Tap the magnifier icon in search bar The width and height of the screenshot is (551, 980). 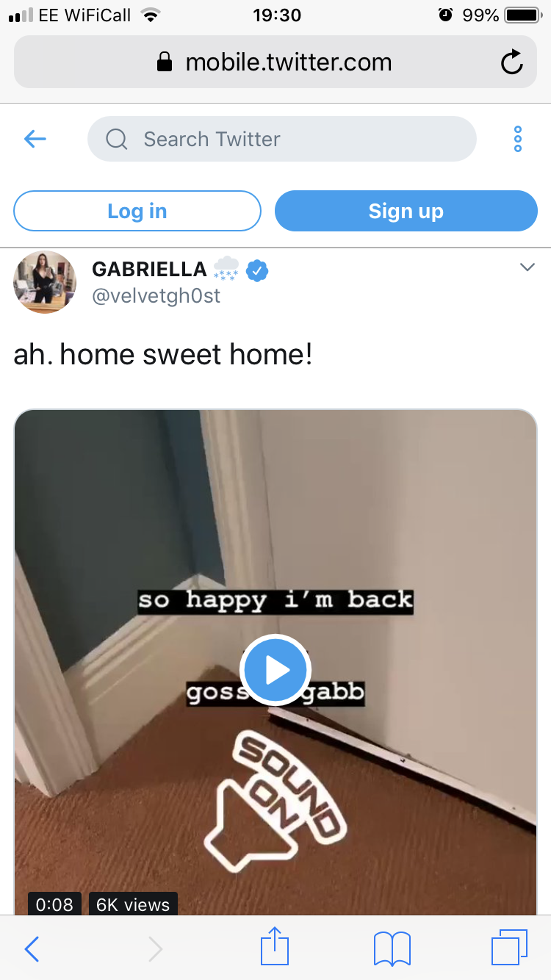[x=117, y=139]
